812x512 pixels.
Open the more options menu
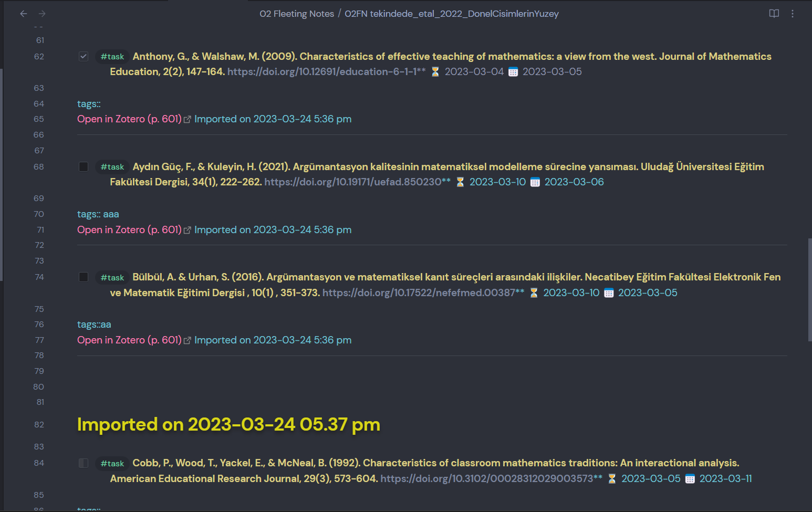click(x=793, y=14)
